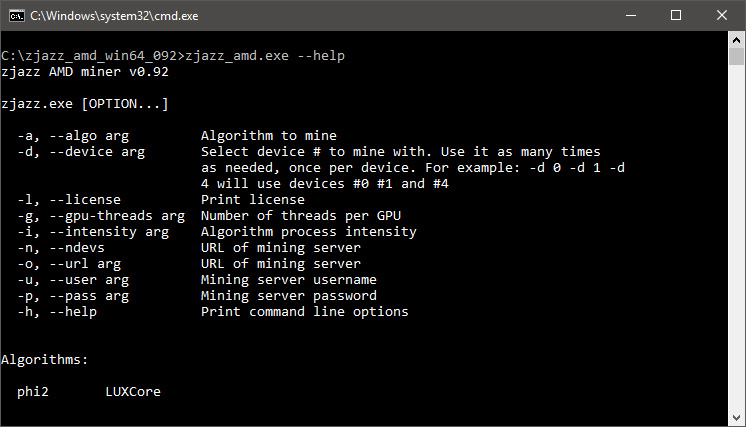Close the cmd.exe window
The height and width of the screenshot is (427, 746).
(722, 16)
